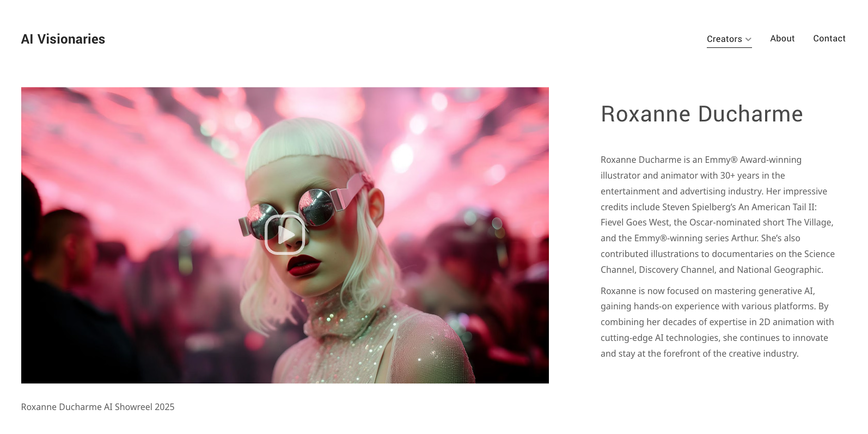Expand the Creators chevron arrow
868x434 pixels.
click(748, 39)
